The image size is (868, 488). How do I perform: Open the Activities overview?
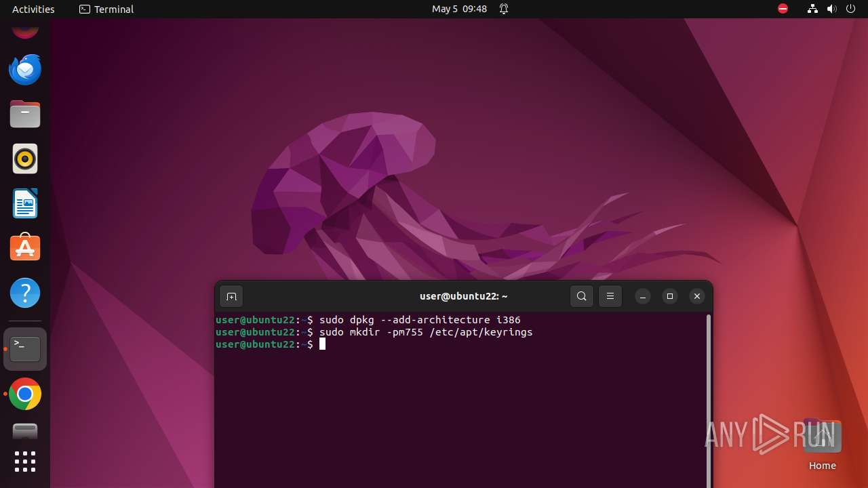pyautogui.click(x=33, y=9)
